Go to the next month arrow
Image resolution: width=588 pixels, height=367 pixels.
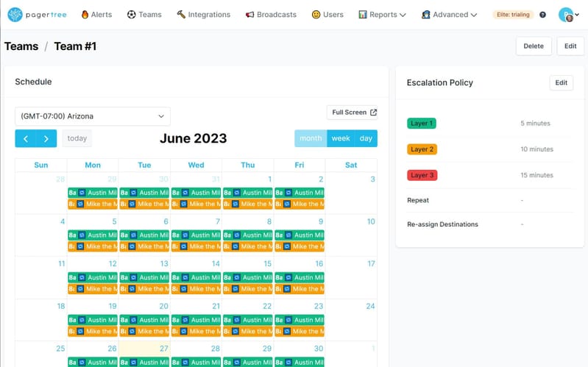[x=46, y=138]
